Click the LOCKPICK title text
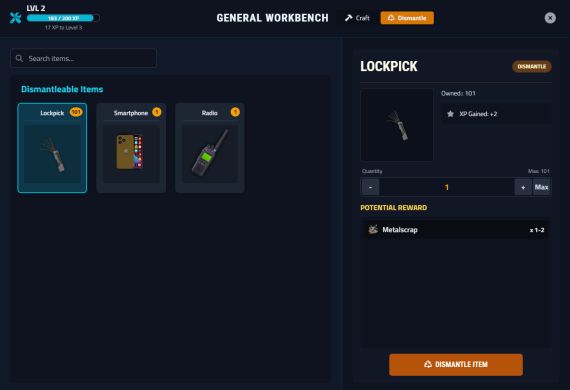 (x=389, y=67)
